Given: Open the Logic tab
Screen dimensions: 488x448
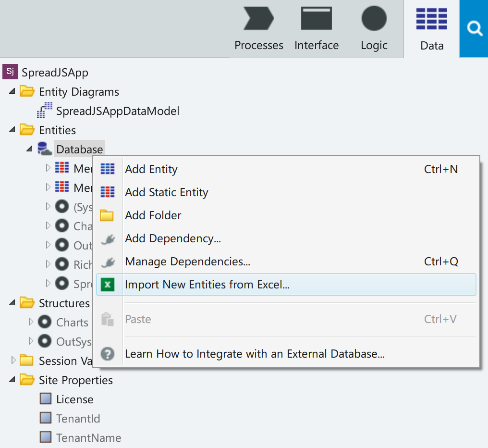Looking at the screenshot, I should [x=374, y=29].
